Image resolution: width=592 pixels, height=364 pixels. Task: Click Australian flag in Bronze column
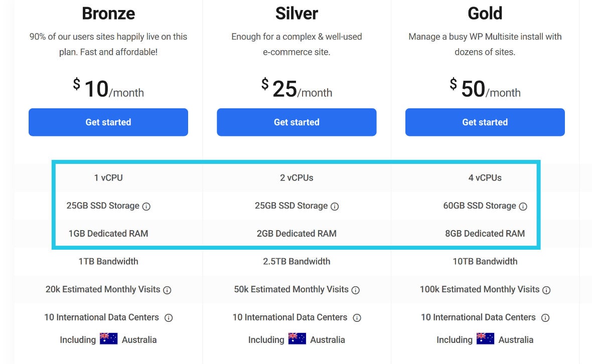tap(109, 339)
